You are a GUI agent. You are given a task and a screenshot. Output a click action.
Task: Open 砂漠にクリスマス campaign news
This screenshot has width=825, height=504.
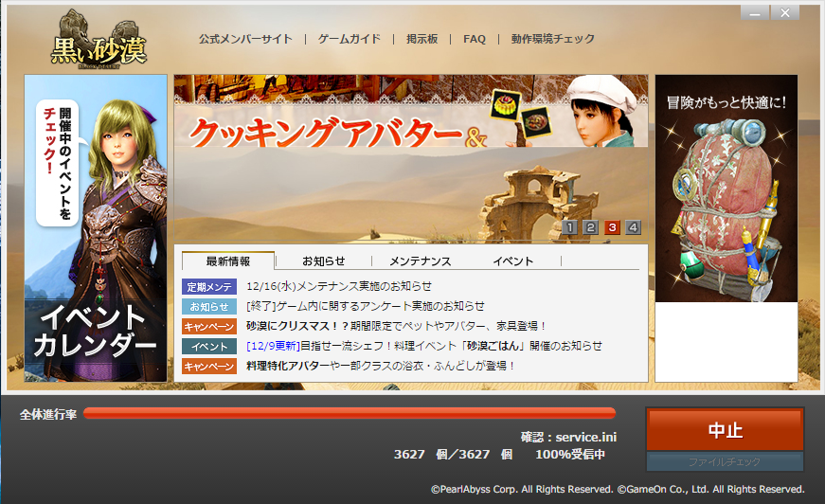click(396, 326)
